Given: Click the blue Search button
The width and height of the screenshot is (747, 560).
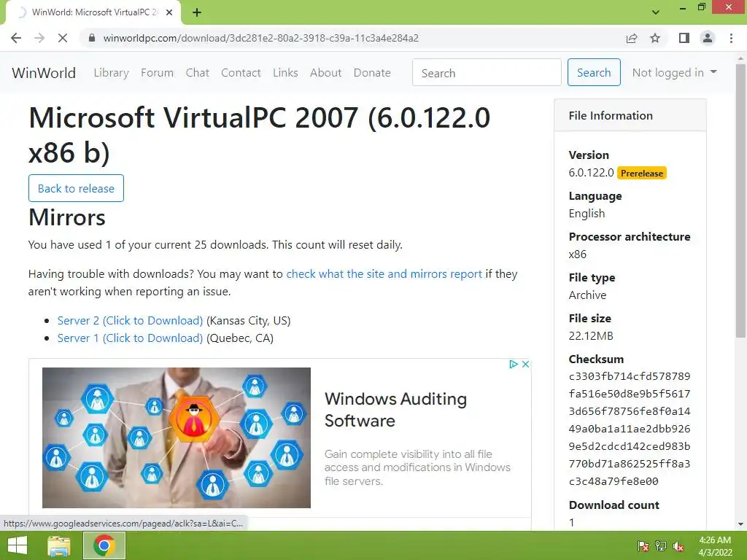Looking at the screenshot, I should pos(594,72).
